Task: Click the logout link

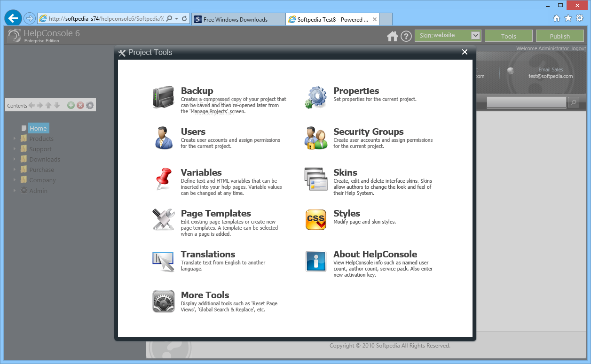Action: tap(579, 48)
